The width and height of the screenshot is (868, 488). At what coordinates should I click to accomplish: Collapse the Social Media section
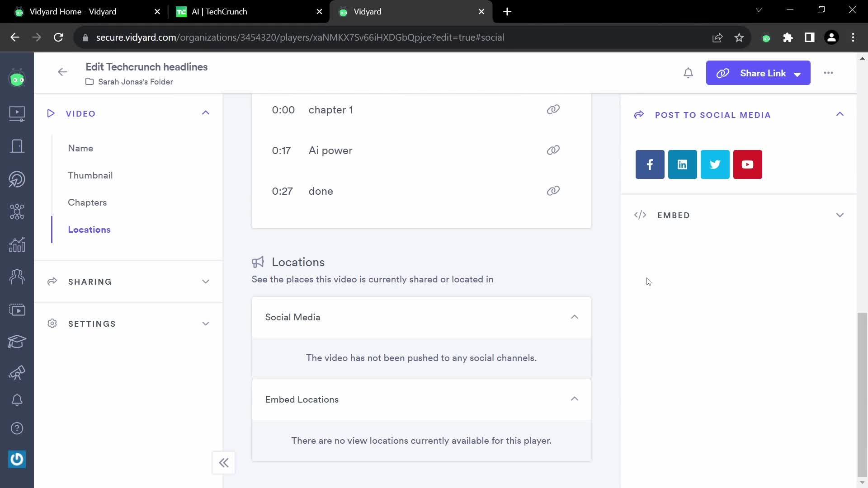click(x=575, y=317)
